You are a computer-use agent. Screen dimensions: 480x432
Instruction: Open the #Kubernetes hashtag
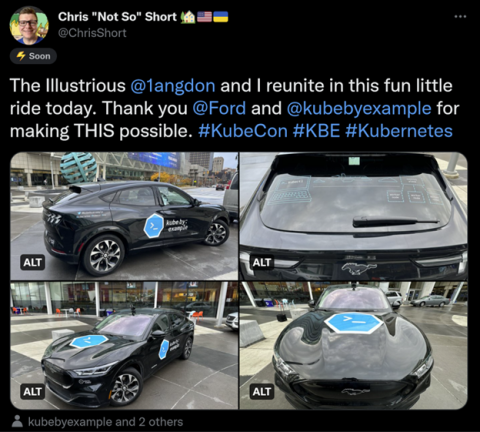coord(399,131)
